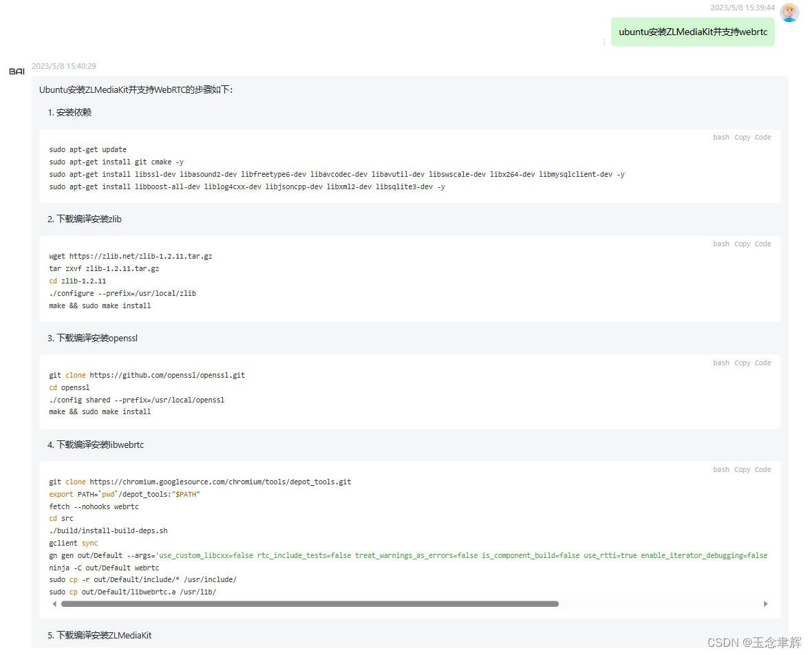Click the './build/install-build-deps.sh' line
This screenshot has height=655, width=812.
(108, 530)
